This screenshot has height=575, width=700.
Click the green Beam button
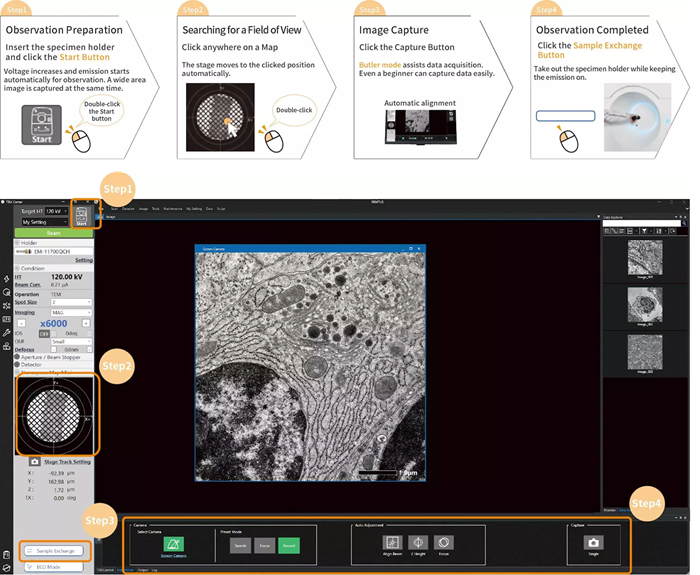click(x=54, y=233)
